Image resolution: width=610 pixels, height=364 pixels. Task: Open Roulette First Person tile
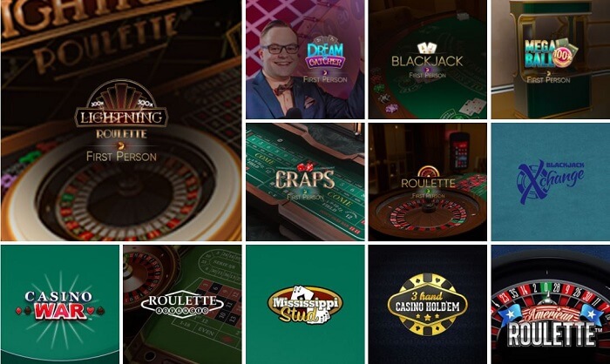428,182
